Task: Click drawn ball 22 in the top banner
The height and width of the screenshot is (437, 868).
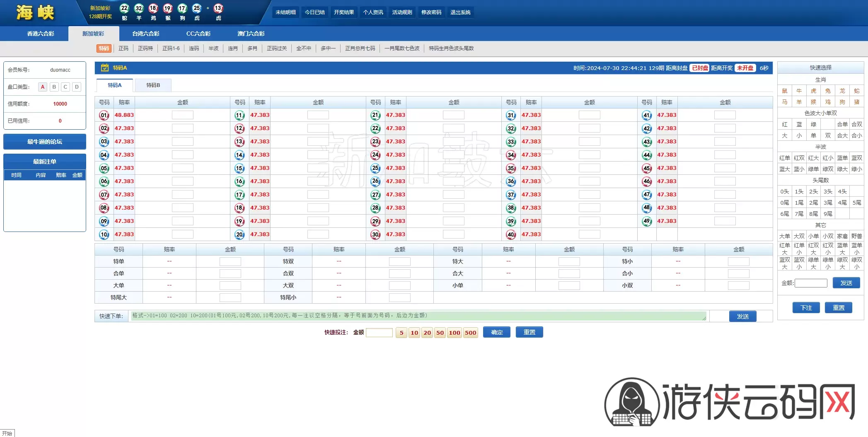Action: [x=124, y=8]
